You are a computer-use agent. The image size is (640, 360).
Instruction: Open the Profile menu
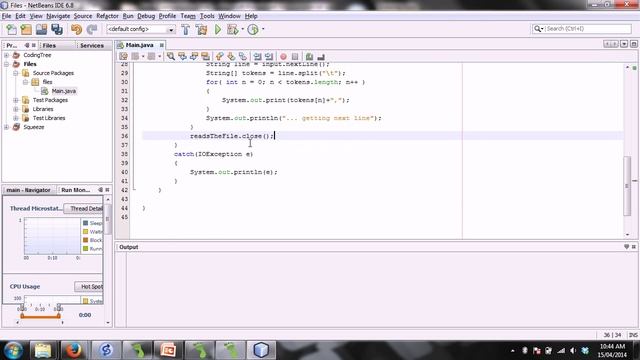[x=167, y=16]
